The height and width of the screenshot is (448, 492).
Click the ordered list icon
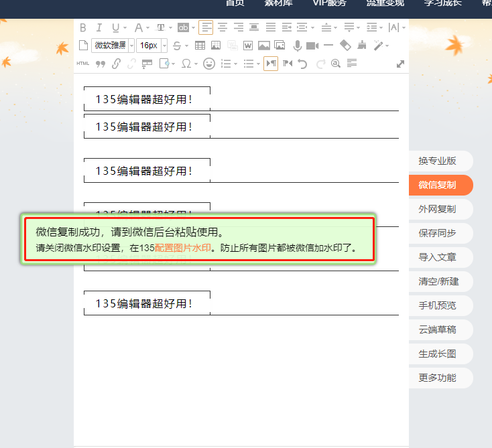226,64
